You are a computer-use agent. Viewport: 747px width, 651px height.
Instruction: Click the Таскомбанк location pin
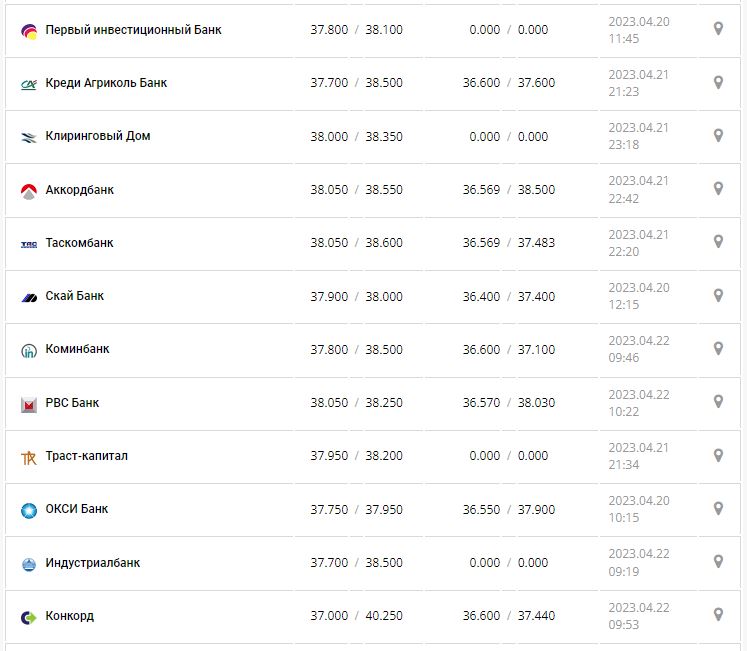point(718,241)
